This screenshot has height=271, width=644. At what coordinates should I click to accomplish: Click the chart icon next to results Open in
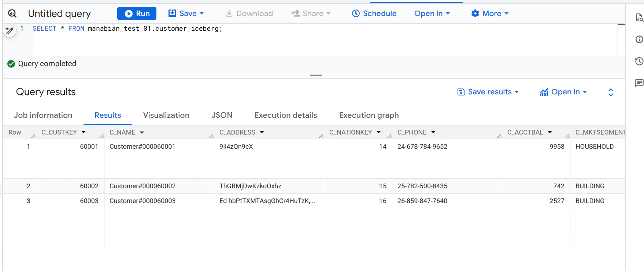(544, 92)
